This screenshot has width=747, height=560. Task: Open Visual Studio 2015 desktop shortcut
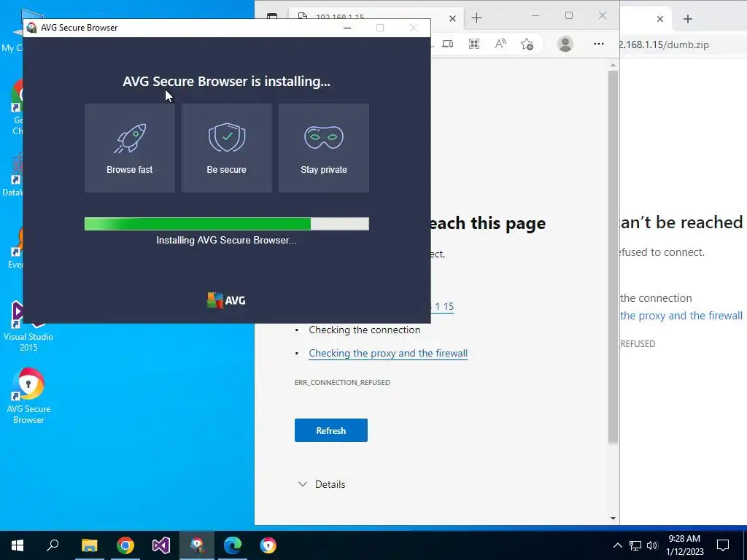(28, 326)
